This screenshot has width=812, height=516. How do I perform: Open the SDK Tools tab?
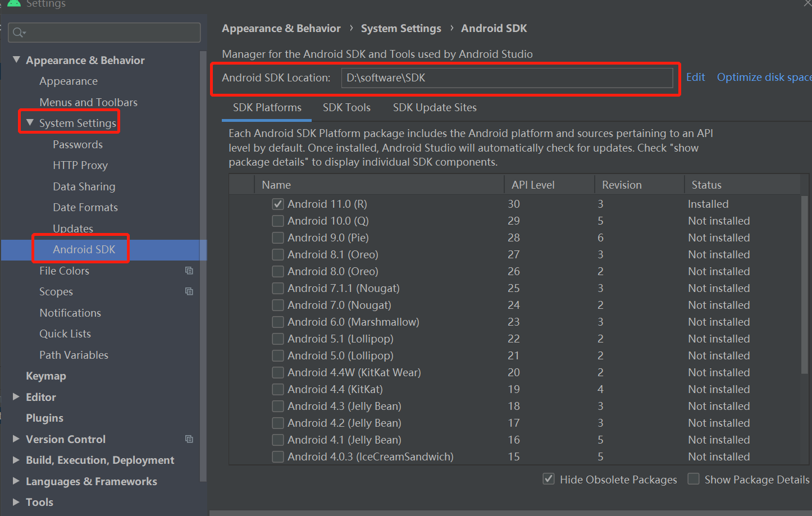(346, 107)
